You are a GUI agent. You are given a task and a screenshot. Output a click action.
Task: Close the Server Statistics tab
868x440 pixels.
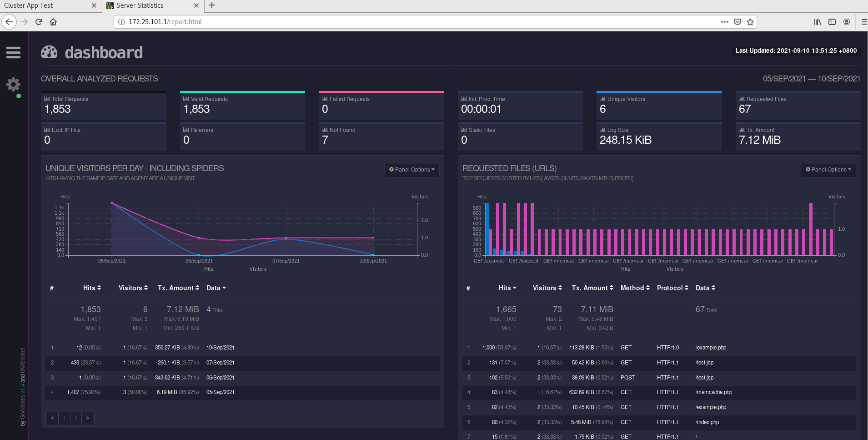point(196,5)
